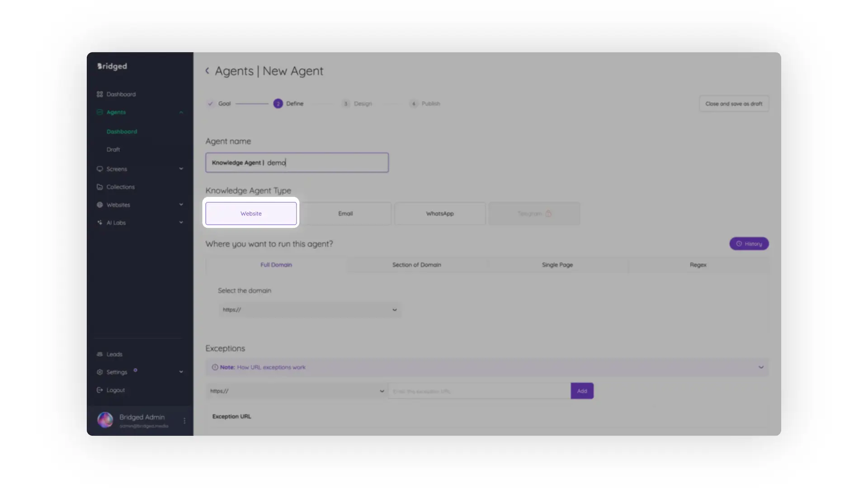Click Close and save as draft
The image size is (868, 488).
tap(733, 103)
